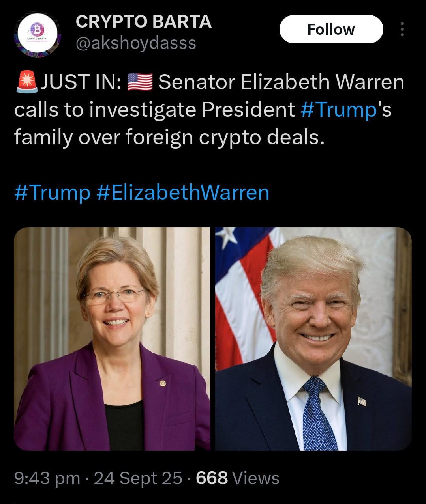
Task: Open the #ElizabethWarren hashtag
Action: click(183, 192)
